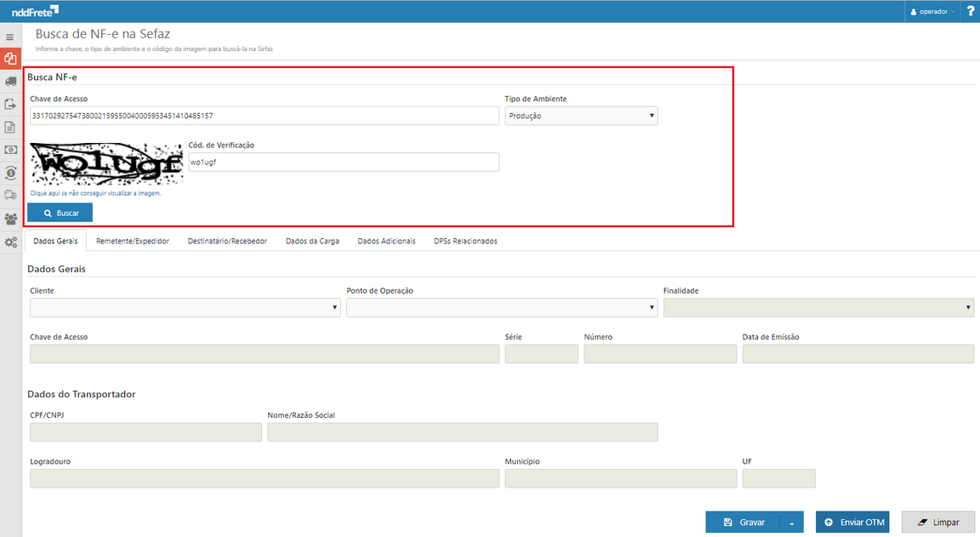Open the Dados da Carga tab
The width and height of the screenshot is (980, 537).
click(312, 241)
